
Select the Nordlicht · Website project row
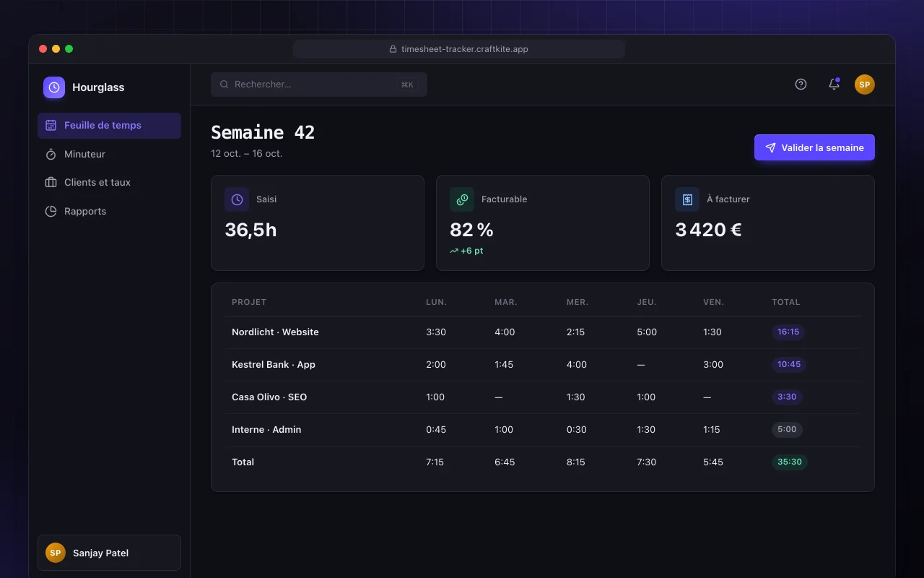click(542, 332)
